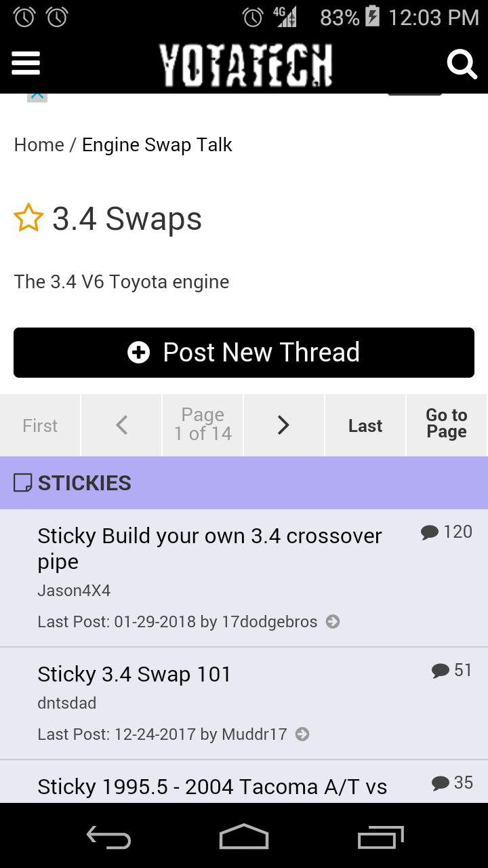Close the ad with the X icon
The height and width of the screenshot is (868, 488).
tap(37, 96)
